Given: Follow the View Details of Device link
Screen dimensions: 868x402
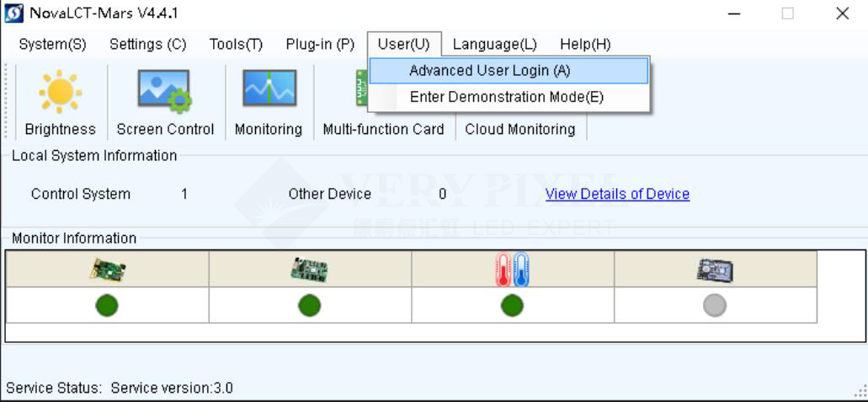Looking at the screenshot, I should pyautogui.click(x=617, y=194).
